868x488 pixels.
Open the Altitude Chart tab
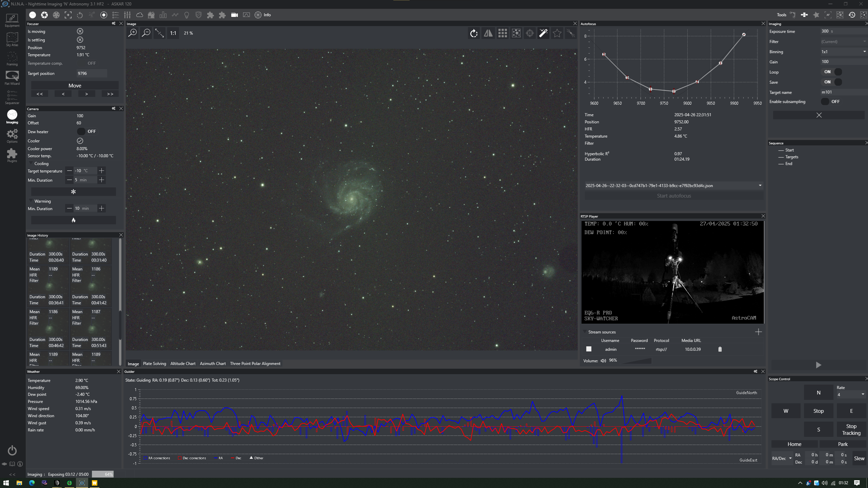tap(183, 364)
